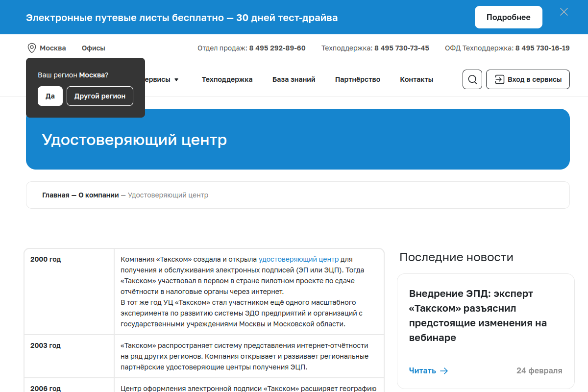Close the blue promo banner
The width and height of the screenshot is (588, 392).
point(564,12)
